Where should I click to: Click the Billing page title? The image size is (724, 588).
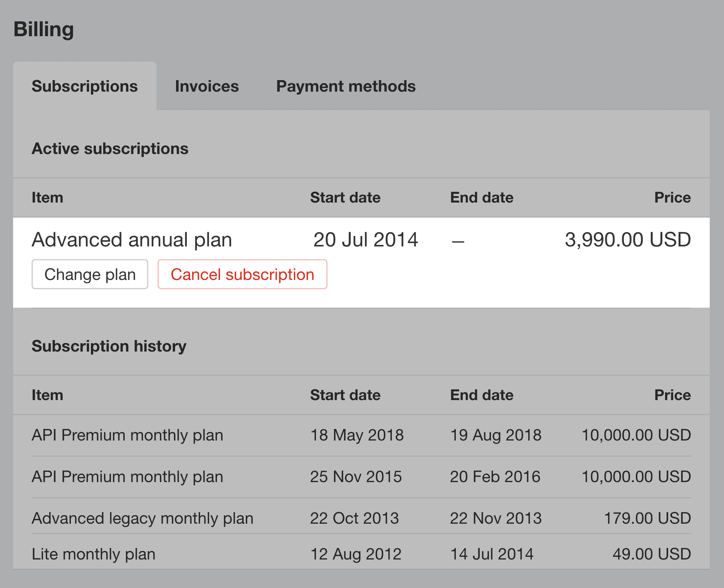click(x=44, y=29)
